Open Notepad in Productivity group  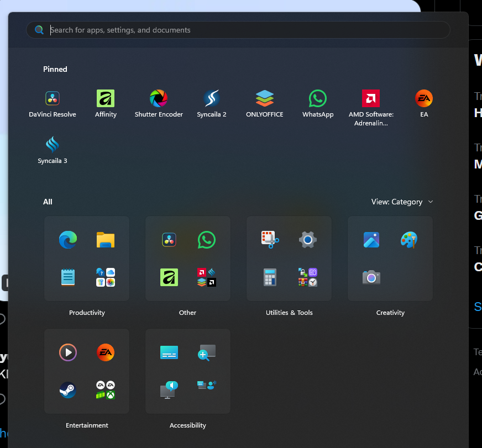pos(68,277)
